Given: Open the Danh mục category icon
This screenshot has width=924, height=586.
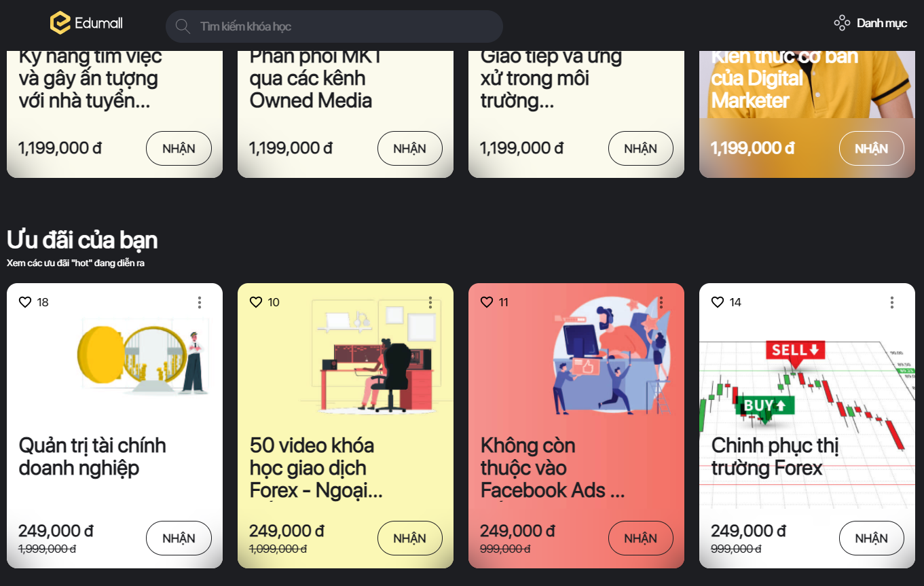Looking at the screenshot, I should 842,23.
